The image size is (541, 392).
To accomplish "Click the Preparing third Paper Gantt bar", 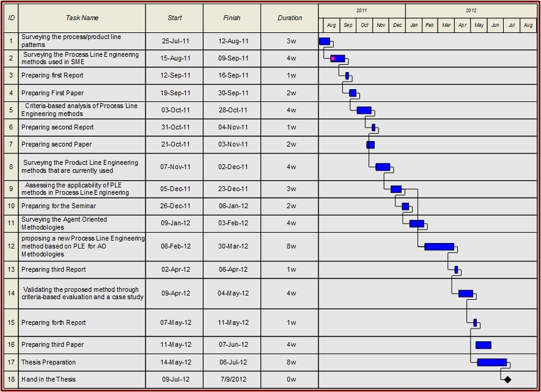I will (483, 345).
